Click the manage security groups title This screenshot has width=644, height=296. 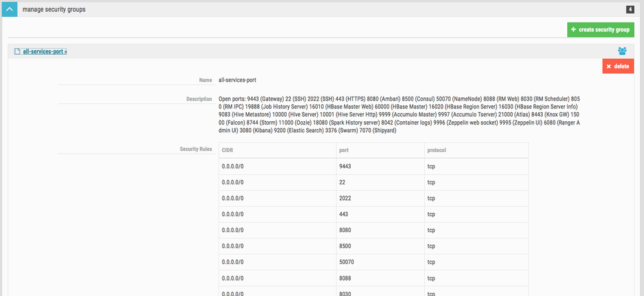click(x=54, y=9)
